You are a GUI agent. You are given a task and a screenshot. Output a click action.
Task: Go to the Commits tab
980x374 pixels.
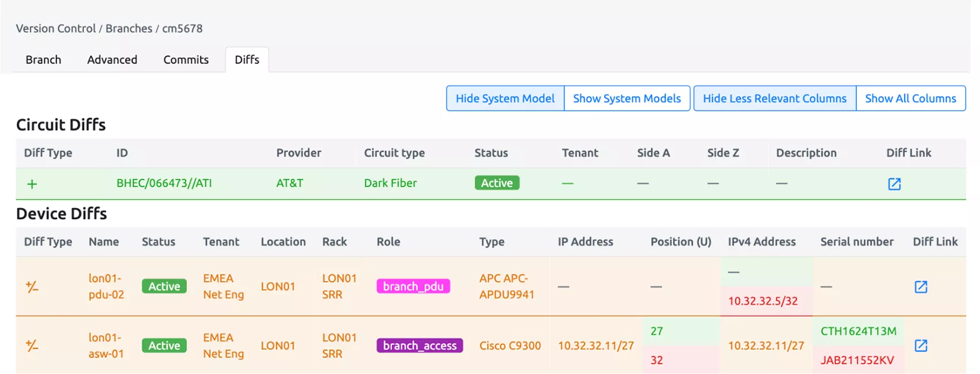(186, 60)
